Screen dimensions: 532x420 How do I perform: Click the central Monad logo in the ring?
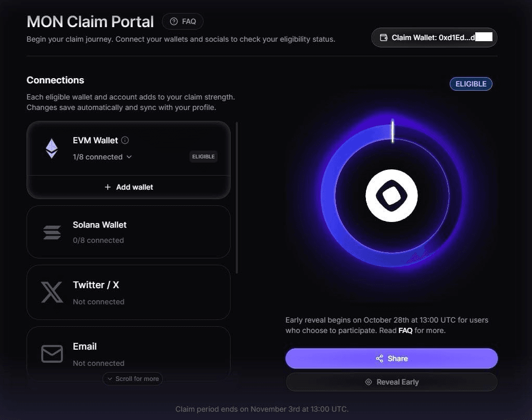point(391,195)
